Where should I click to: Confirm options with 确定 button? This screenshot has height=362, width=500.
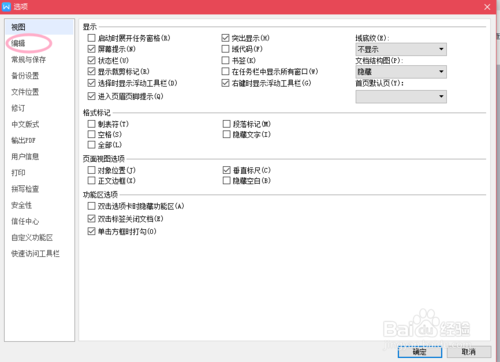(x=420, y=352)
